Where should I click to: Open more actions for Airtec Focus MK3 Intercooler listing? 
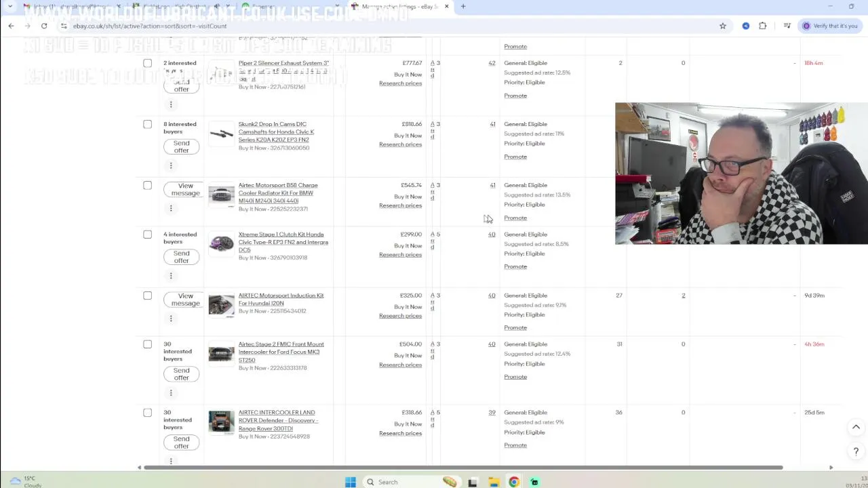pos(171,393)
